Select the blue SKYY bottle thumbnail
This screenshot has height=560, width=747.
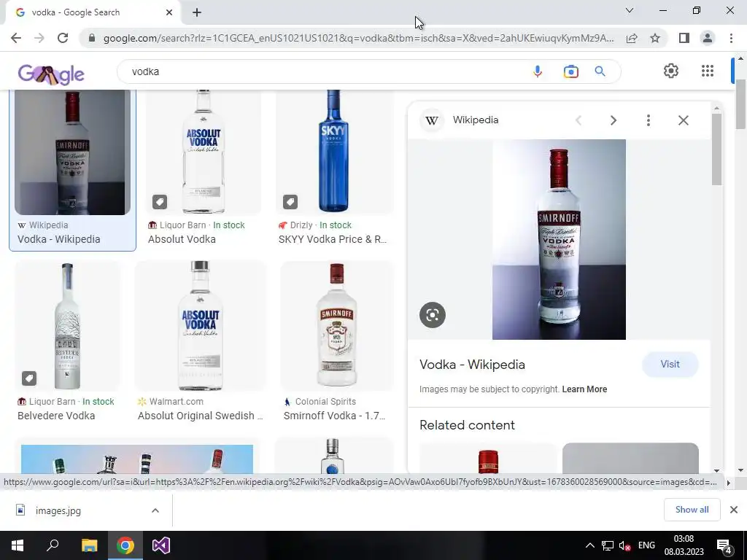(x=334, y=152)
